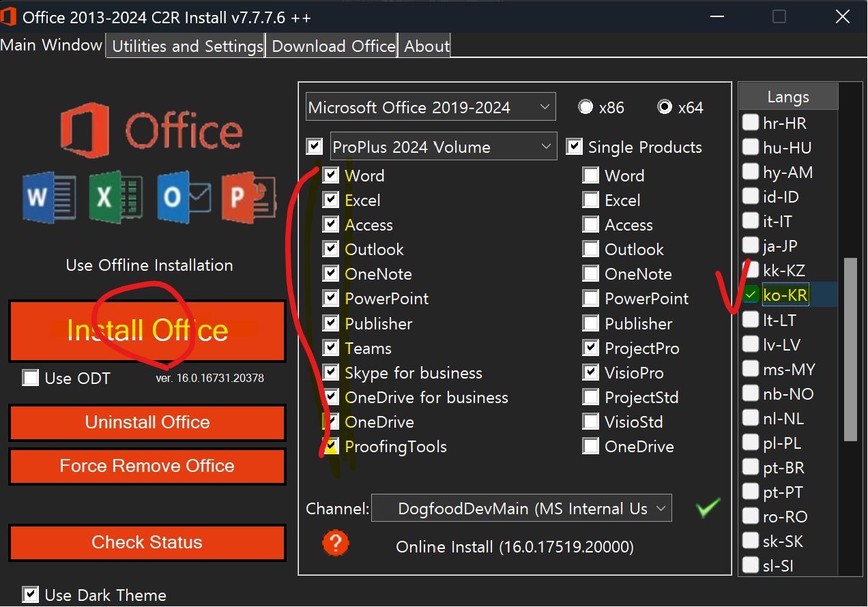Uncheck Skype for business checkbox
The width and height of the screenshot is (868, 607).
pyautogui.click(x=331, y=372)
